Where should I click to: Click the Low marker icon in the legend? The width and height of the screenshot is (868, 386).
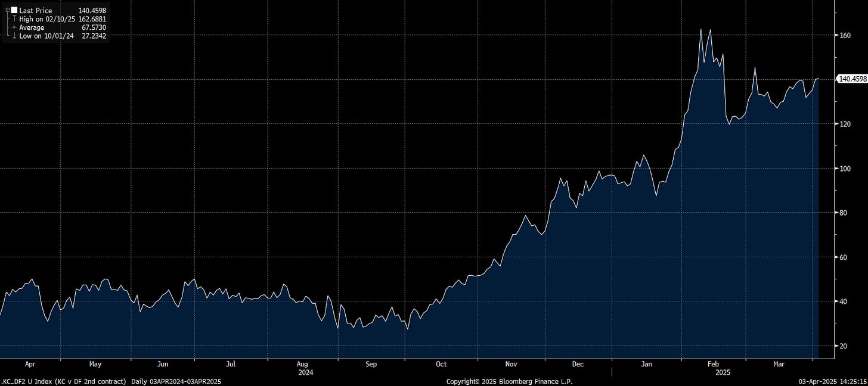click(x=14, y=36)
